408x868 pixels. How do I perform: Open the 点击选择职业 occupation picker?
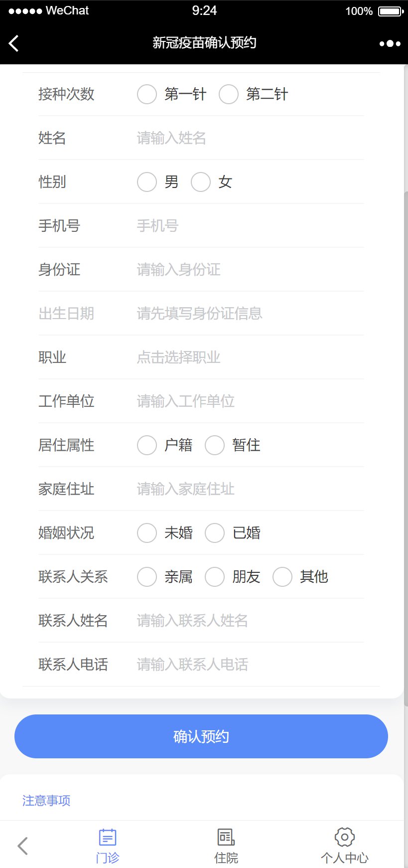[178, 357]
